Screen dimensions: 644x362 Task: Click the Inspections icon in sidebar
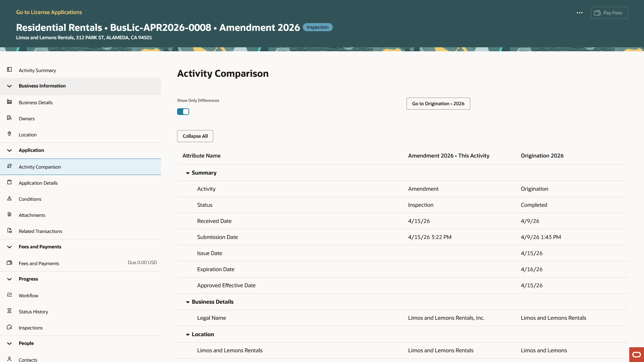9,327
